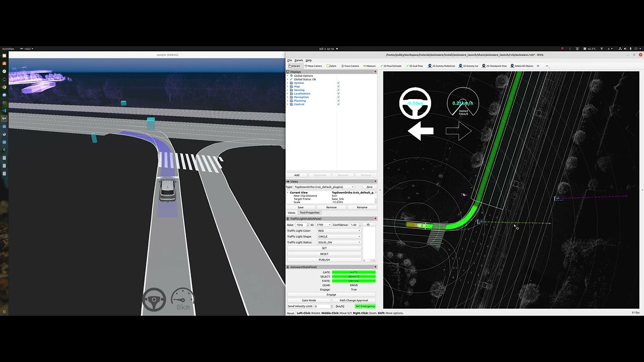The image size is (644, 362).
Task: Open the Panels menu
Action: click(299, 60)
